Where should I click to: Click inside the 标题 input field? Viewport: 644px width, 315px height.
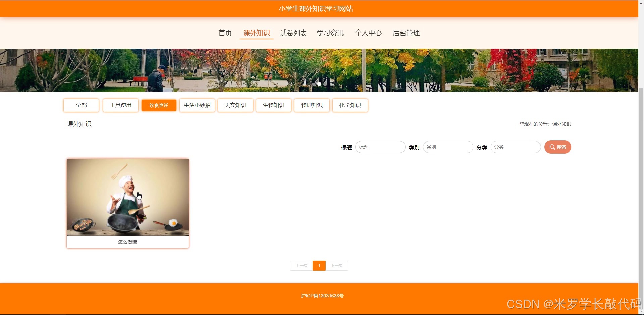[380, 147]
